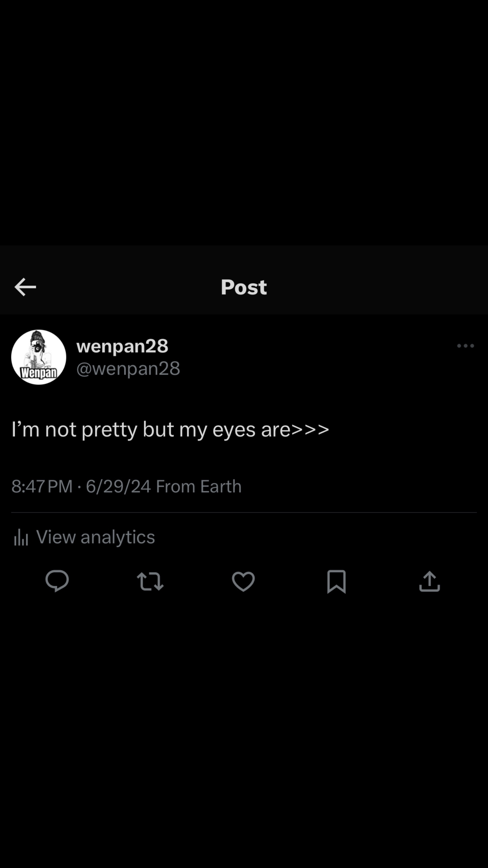Tap the bold wenpan28 display name
Image resolution: width=488 pixels, height=868 pixels.
pyautogui.click(x=122, y=346)
